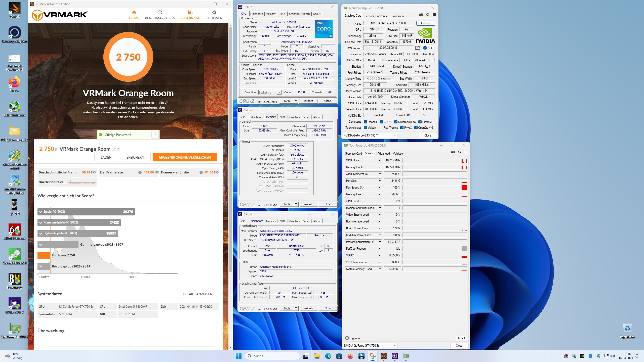Switch to Bench tab in top CPU-Z window

pyautogui.click(x=306, y=14)
